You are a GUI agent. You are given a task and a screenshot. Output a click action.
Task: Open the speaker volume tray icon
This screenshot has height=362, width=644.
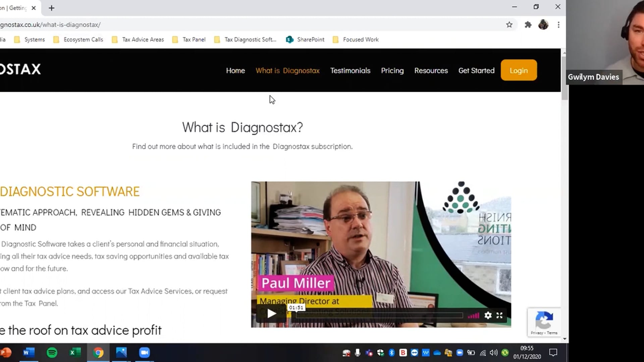tap(494, 353)
